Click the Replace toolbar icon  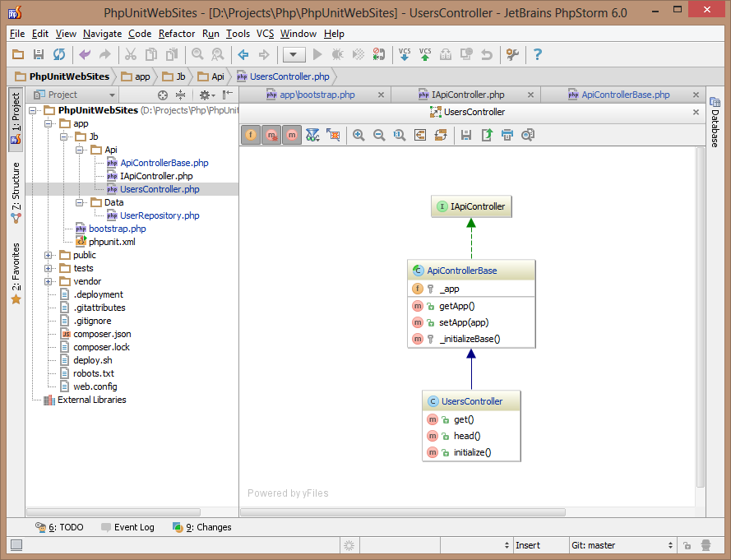(218, 54)
